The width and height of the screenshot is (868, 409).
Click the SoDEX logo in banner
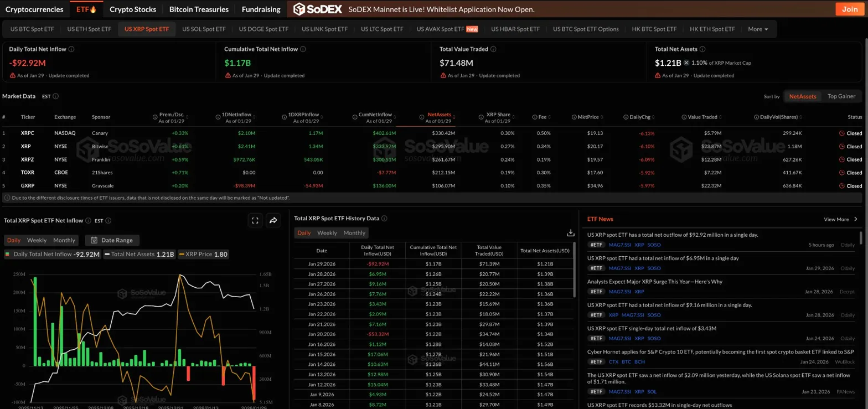pos(318,9)
